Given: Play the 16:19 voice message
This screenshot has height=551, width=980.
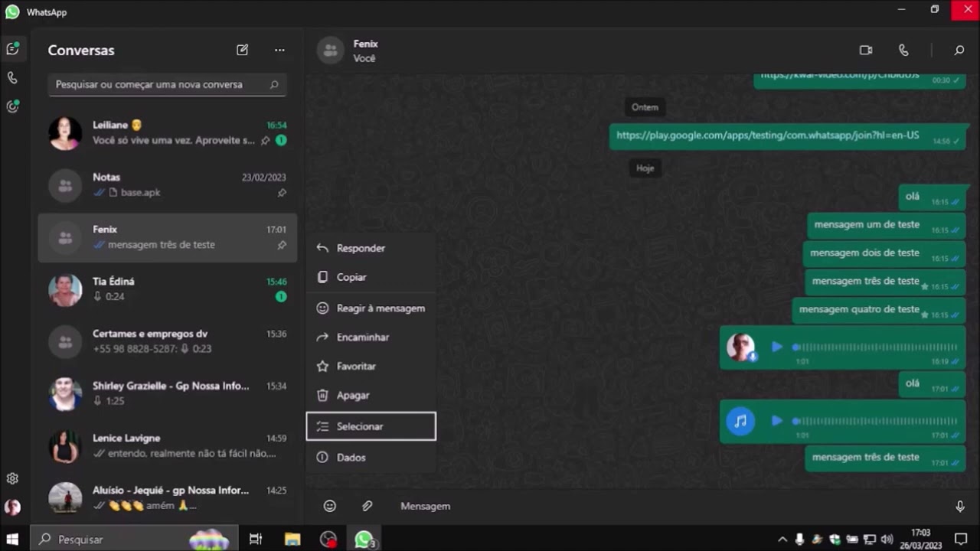Looking at the screenshot, I should tap(777, 347).
